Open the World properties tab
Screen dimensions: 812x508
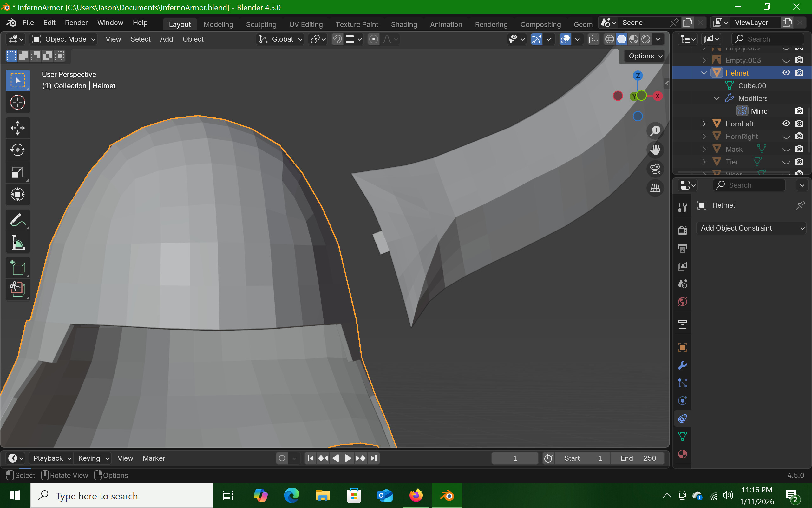(x=683, y=301)
